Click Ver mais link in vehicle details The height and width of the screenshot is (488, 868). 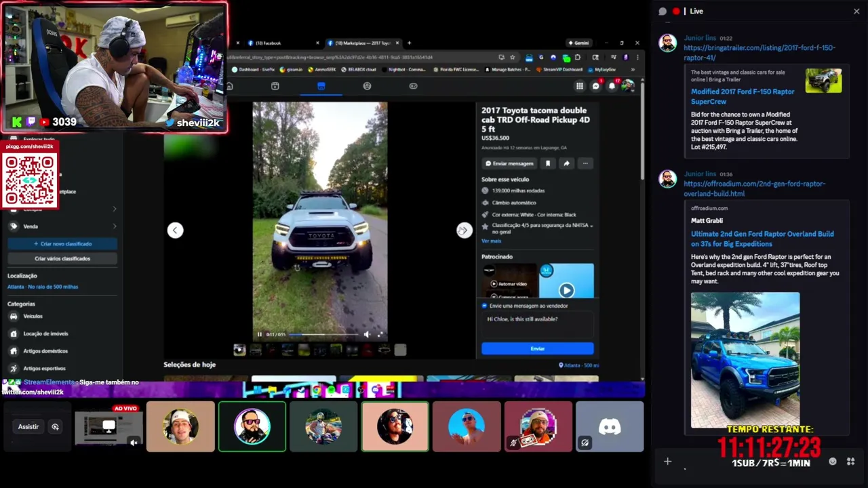pyautogui.click(x=491, y=241)
